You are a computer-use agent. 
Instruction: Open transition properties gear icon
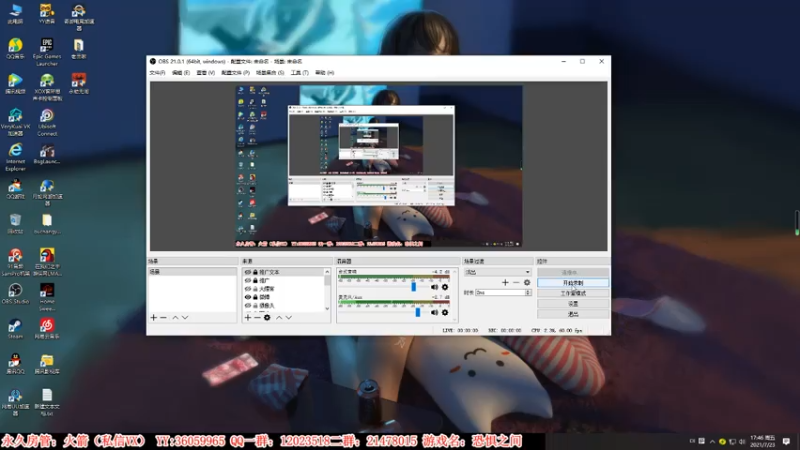tap(527, 282)
